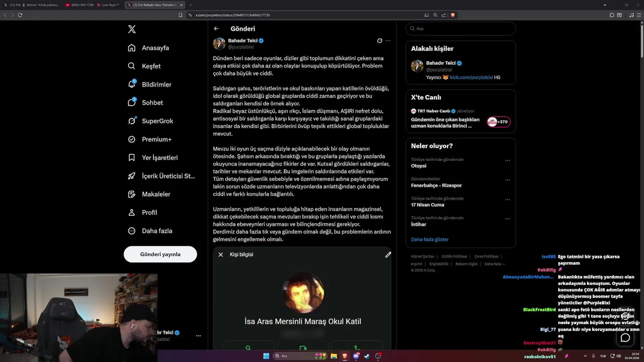Expand Daha fazla in the footer

pos(495,264)
